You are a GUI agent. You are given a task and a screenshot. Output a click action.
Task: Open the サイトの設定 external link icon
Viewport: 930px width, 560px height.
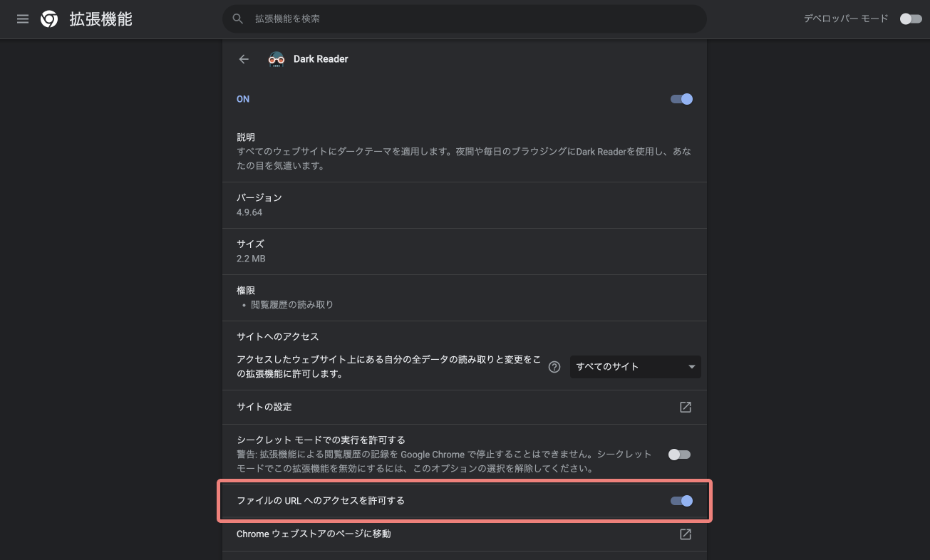pyautogui.click(x=685, y=407)
